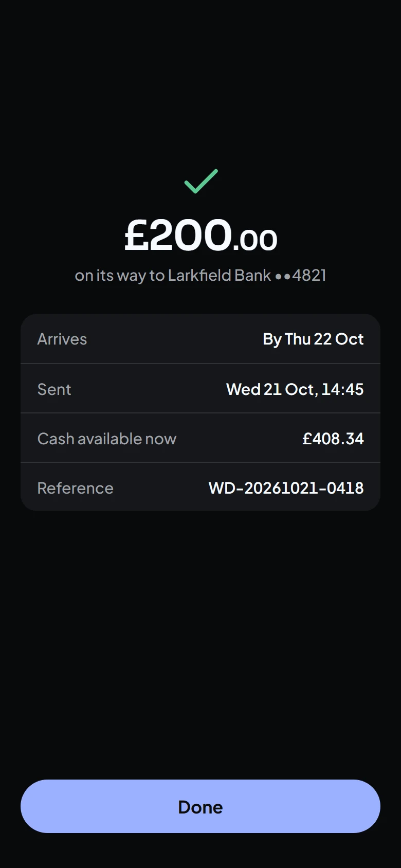
Task: Select the Cash available now label
Action: (107, 439)
